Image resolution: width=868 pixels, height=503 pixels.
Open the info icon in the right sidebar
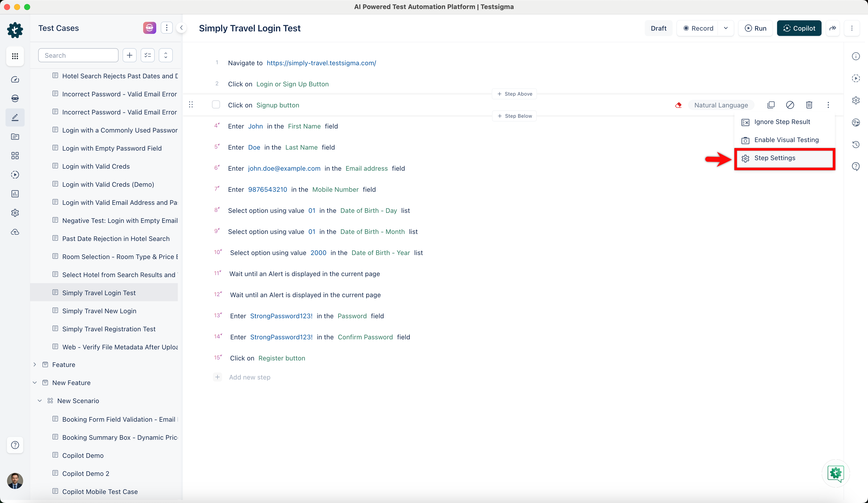tap(856, 56)
